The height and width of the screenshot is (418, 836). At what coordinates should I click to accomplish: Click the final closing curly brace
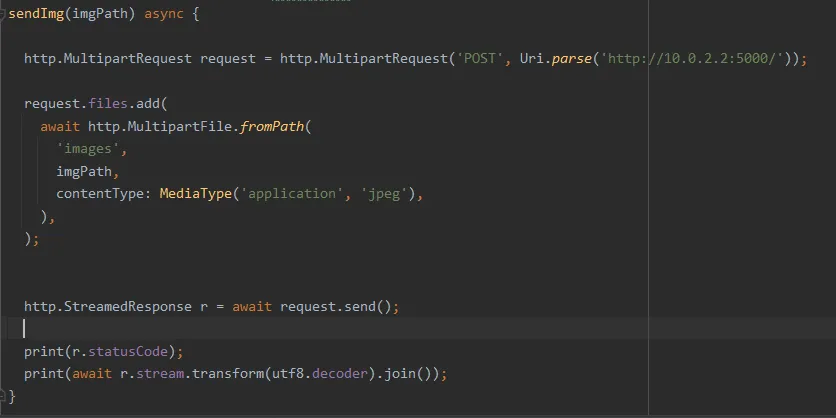pos(12,396)
